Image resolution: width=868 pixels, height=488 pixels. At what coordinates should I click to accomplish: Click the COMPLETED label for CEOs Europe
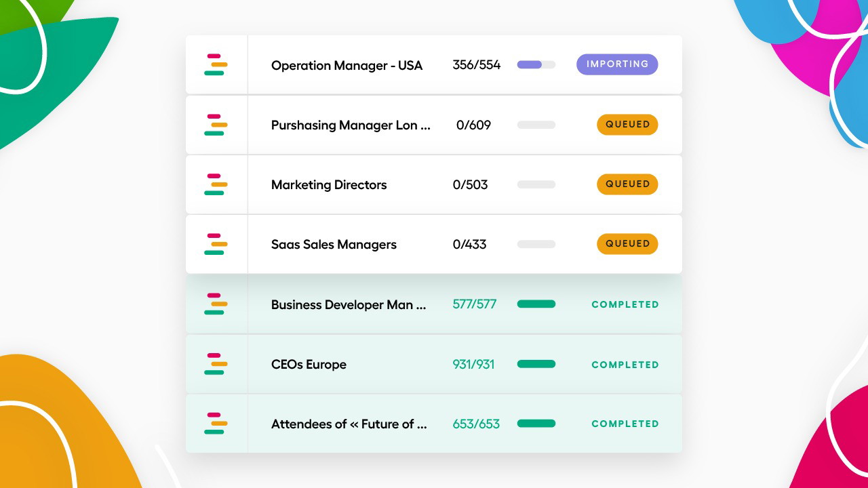point(625,365)
